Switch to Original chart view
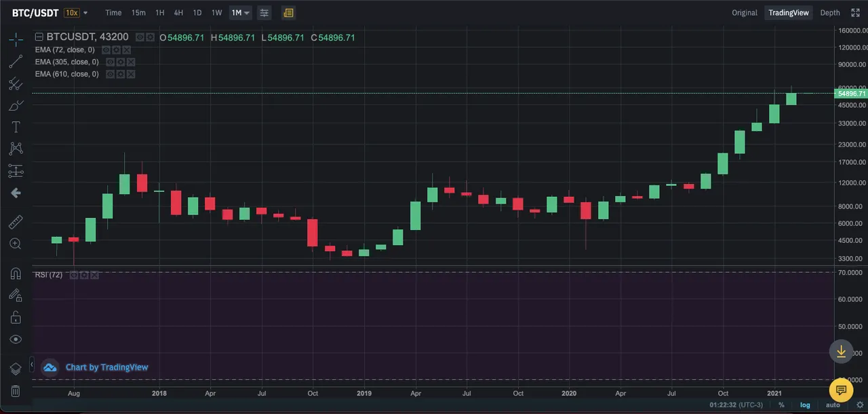This screenshot has height=414, width=868. click(x=745, y=13)
